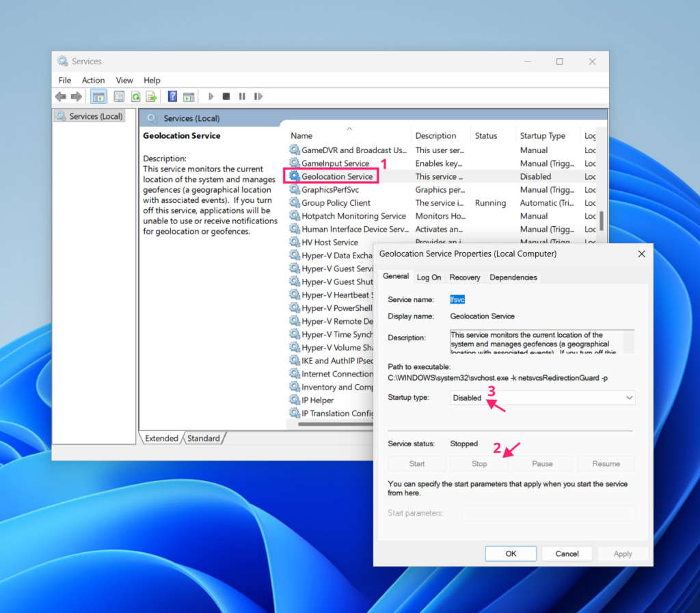The image size is (700, 613).
Task: Click the Apply button
Action: (x=623, y=554)
